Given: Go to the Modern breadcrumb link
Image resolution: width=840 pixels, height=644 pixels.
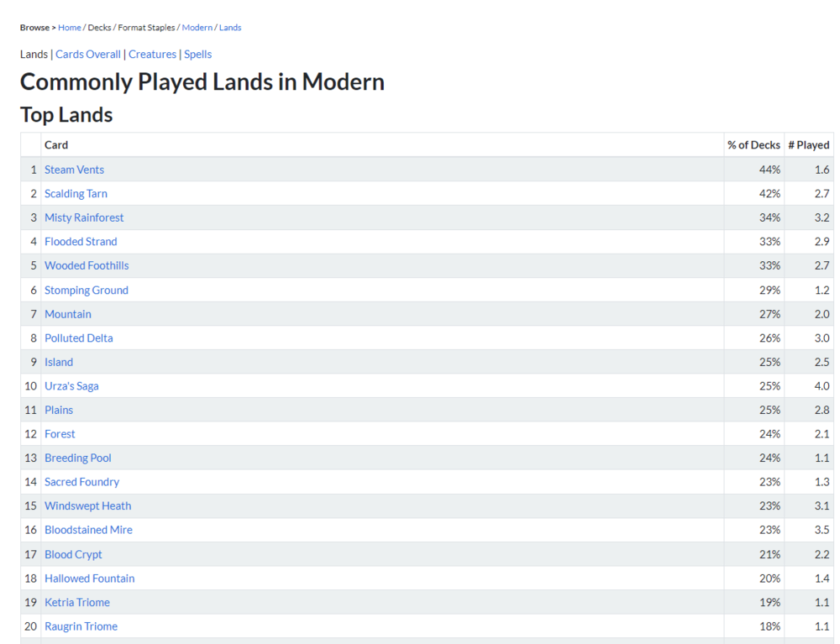Looking at the screenshot, I should click(x=197, y=28).
